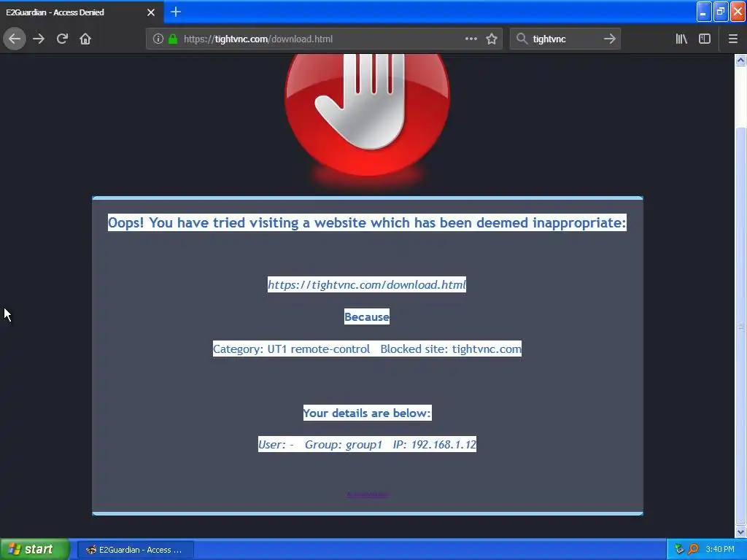747x560 pixels.
Task: Select the E2Guardian - Access Denied tab
Action: [82, 12]
